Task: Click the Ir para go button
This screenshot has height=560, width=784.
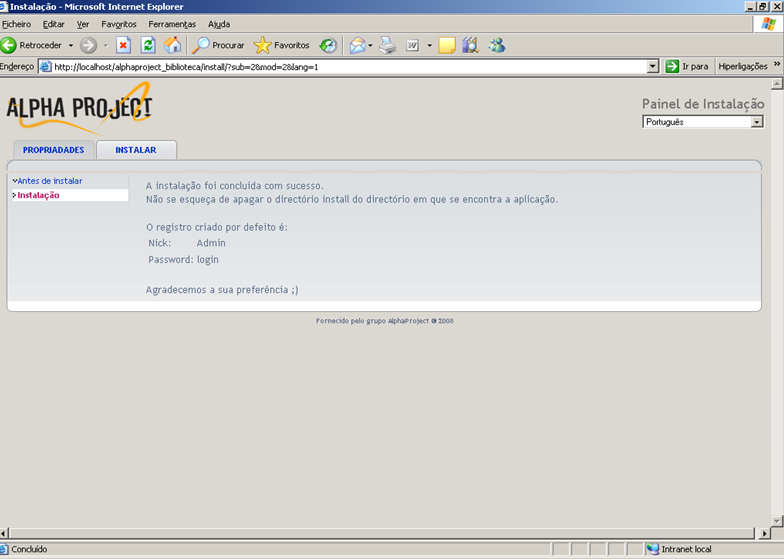Action: click(x=687, y=66)
